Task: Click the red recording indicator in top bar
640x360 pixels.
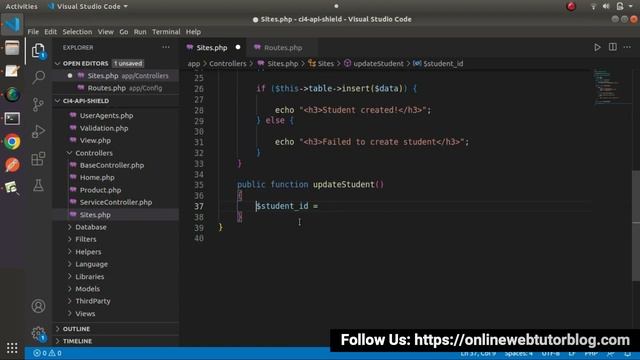Action: coord(571,6)
